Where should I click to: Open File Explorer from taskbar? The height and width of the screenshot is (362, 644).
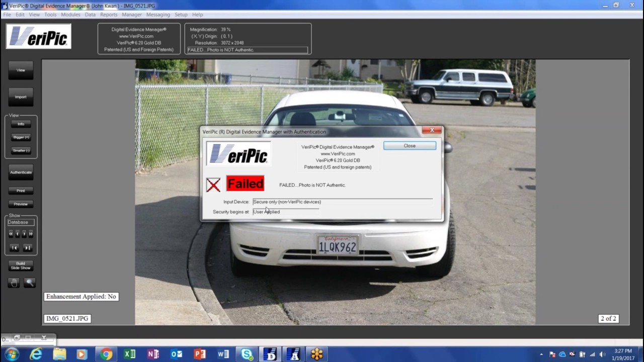[x=59, y=354]
